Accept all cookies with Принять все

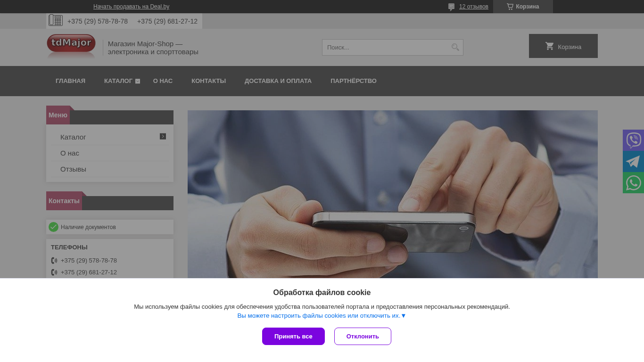(293, 336)
